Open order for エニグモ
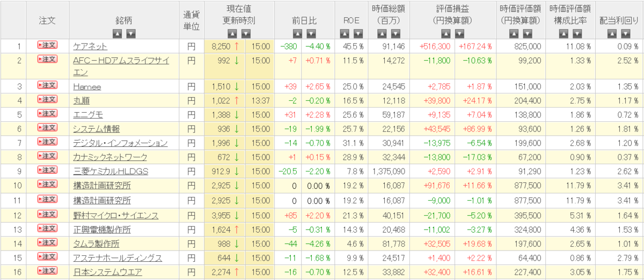The height and width of the screenshot is (280, 644). [x=47, y=114]
